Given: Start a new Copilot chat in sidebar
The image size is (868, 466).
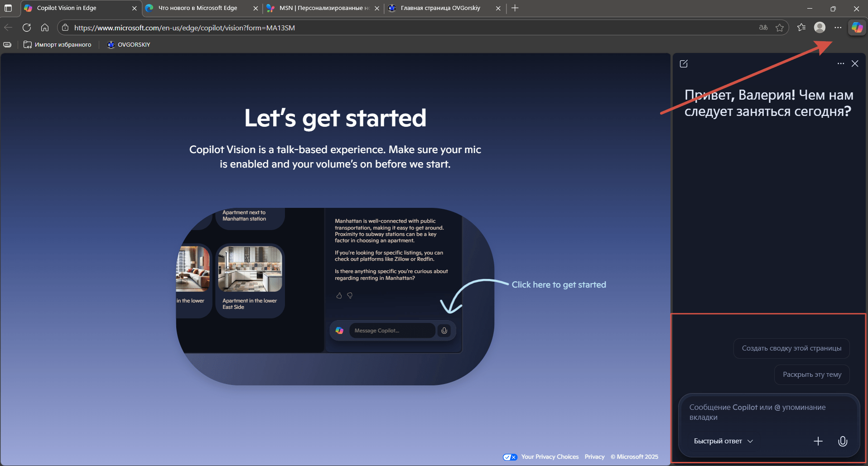Looking at the screenshot, I should tap(684, 64).
